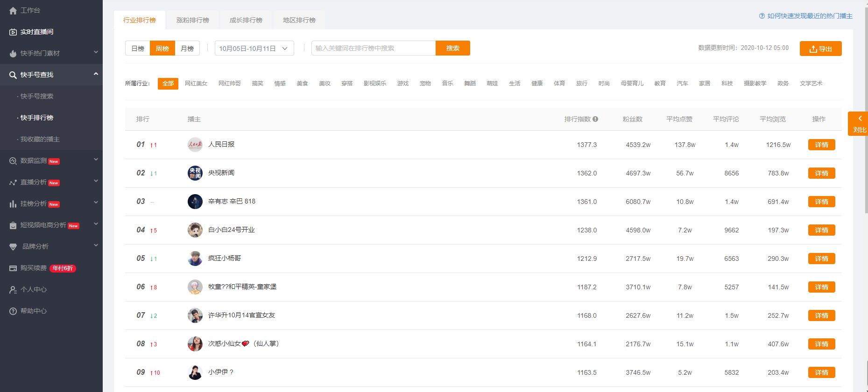
Task: Filter by 网红美女 industry
Action: pyautogui.click(x=196, y=84)
